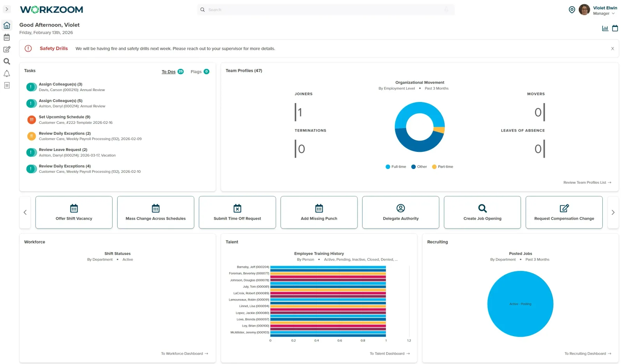The image size is (623, 364).
Task: Open the bar chart icon below header
Action: 605,28
